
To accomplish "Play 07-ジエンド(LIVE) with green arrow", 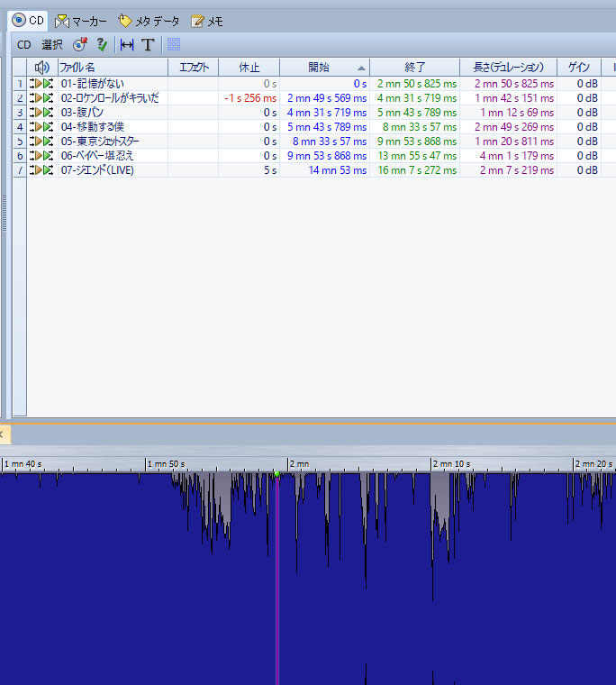I will (x=48, y=170).
